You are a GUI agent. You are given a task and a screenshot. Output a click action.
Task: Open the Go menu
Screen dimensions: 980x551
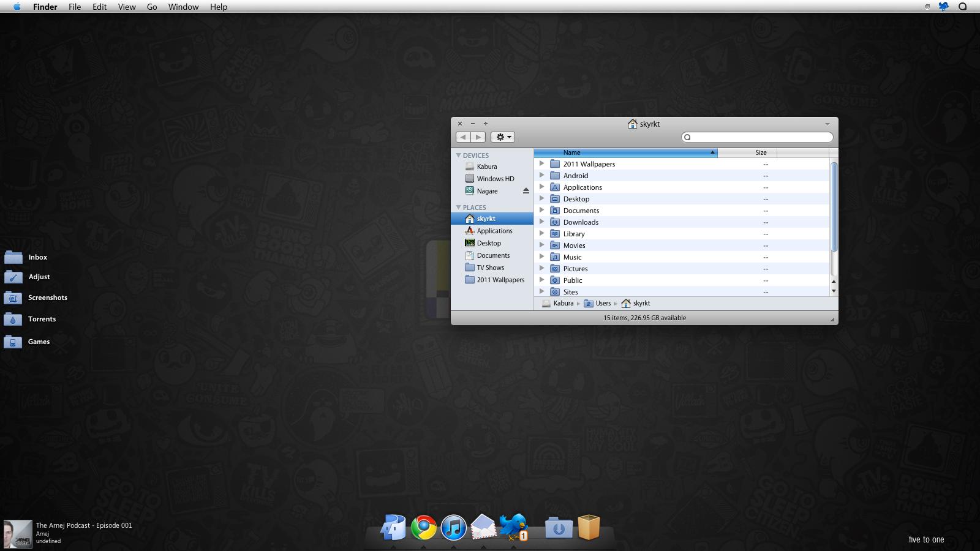click(152, 7)
